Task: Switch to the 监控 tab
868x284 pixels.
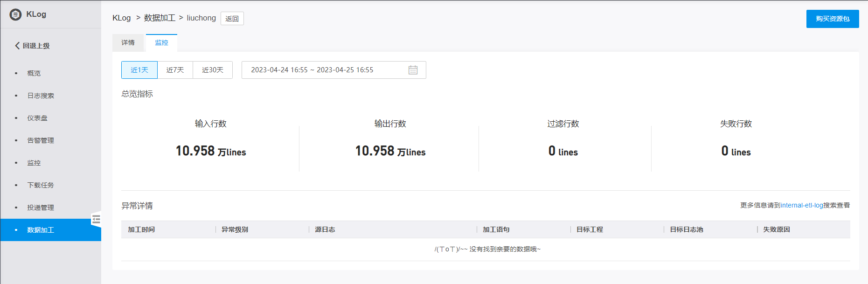Action: pos(161,43)
